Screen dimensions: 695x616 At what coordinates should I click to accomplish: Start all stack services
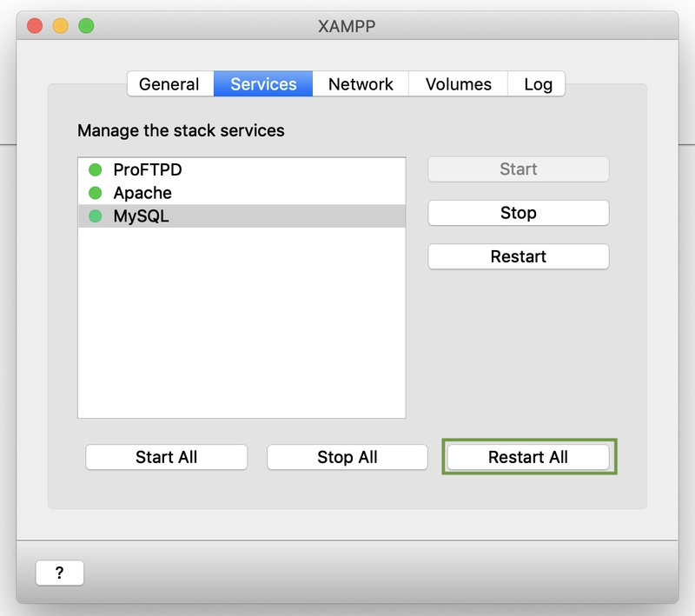coord(166,457)
